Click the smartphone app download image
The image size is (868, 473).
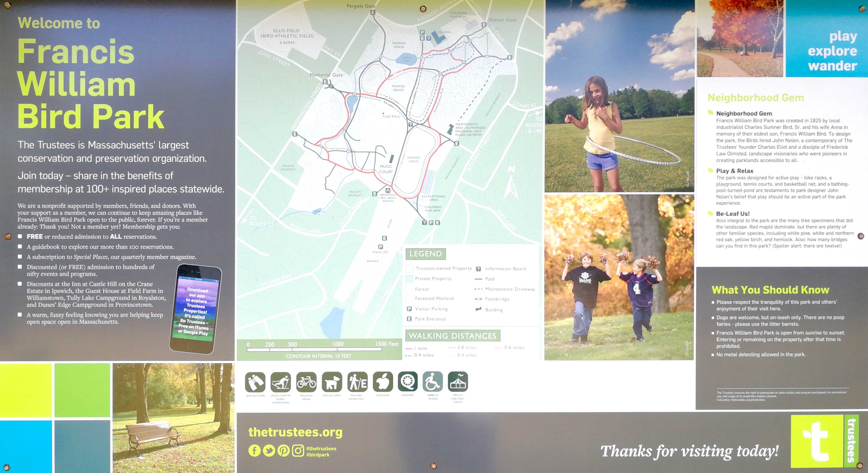pyautogui.click(x=196, y=309)
